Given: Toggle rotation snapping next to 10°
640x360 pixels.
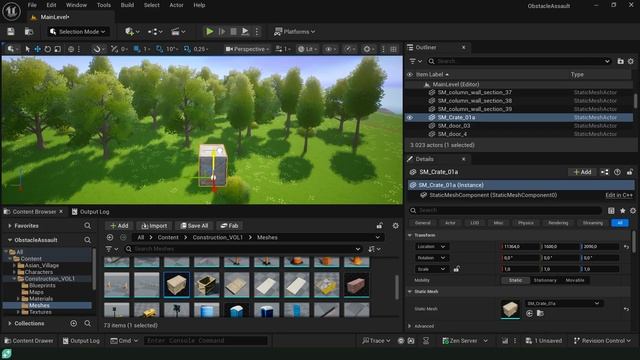Looking at the screenshot, I should click(x=160, y=49).
